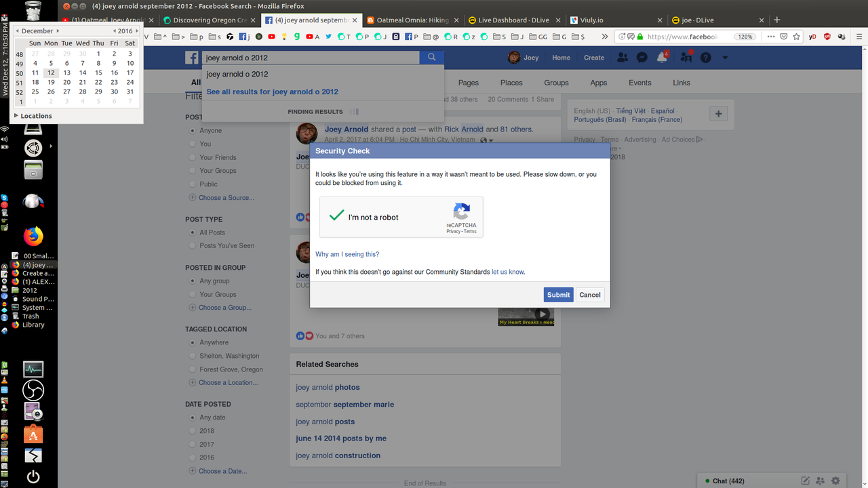
Task: Expand Choose a Source option
Action: (x=222, y=198)
